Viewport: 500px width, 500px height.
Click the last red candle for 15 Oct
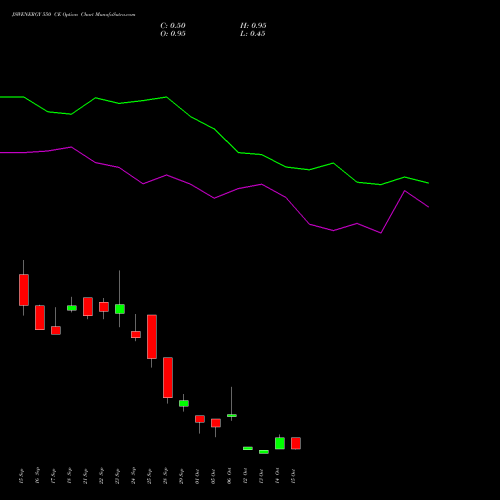pyautogui.click(x=296, y=443)
